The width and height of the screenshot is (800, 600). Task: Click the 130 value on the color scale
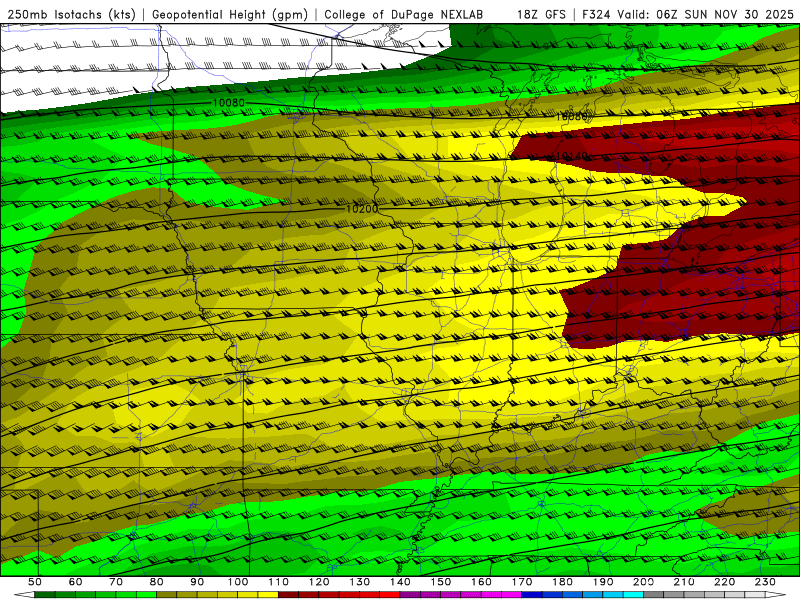point(360,582)
